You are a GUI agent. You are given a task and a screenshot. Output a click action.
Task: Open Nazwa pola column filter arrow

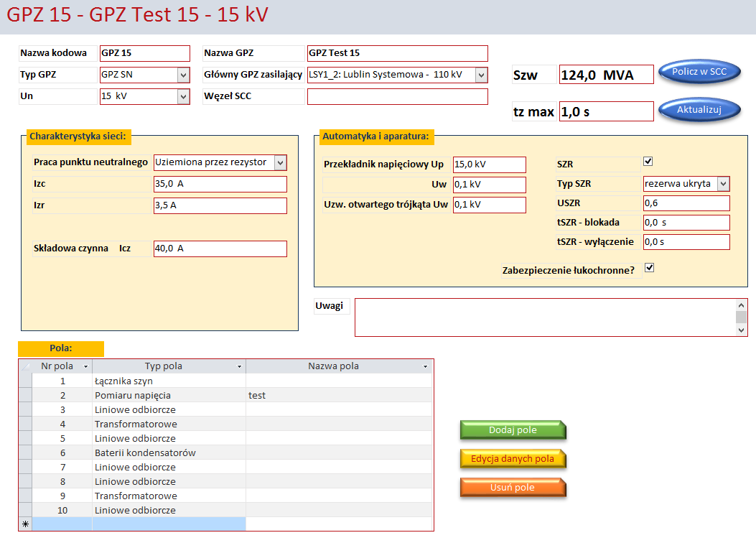click(x=425, y=366)
